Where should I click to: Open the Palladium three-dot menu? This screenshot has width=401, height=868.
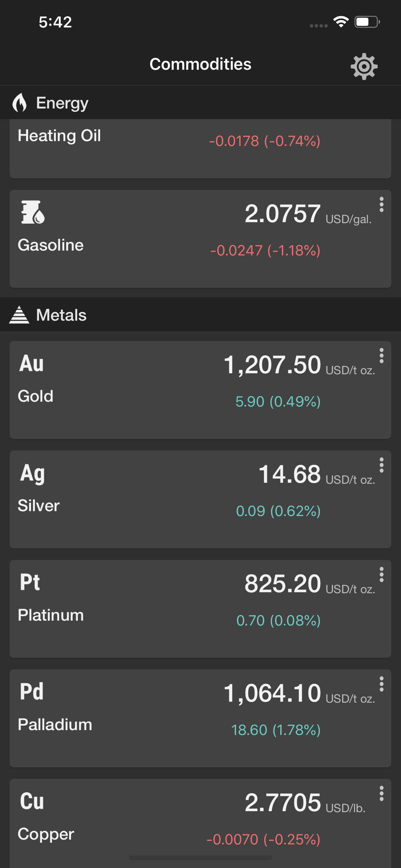(381, 684)
